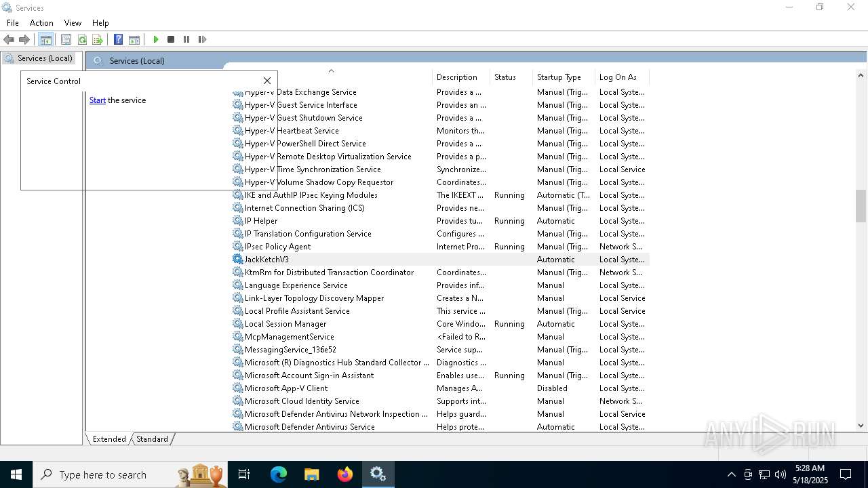Click the Restart Service icon

pyautogui.click(x=202, y=39)
